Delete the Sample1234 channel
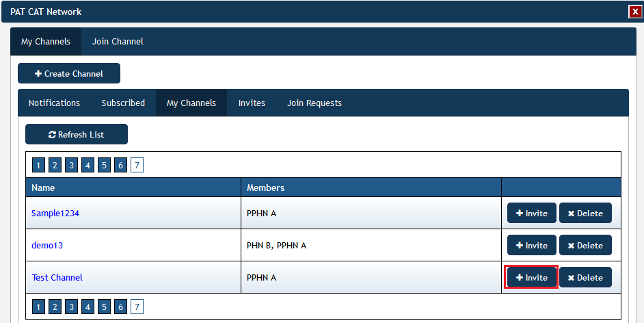Screen dimensions: 644x323 pyautogui.click(x=585, y=214)
